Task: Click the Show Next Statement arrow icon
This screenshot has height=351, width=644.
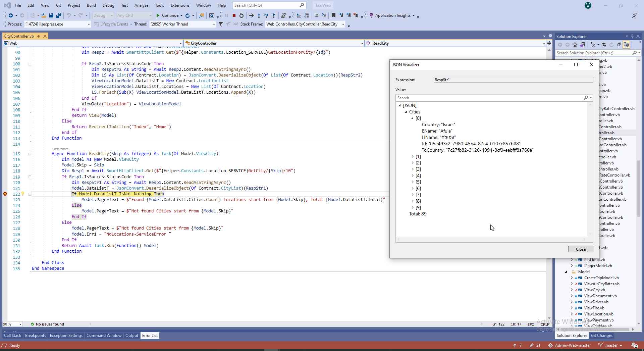Action: [x=251, y=15]
